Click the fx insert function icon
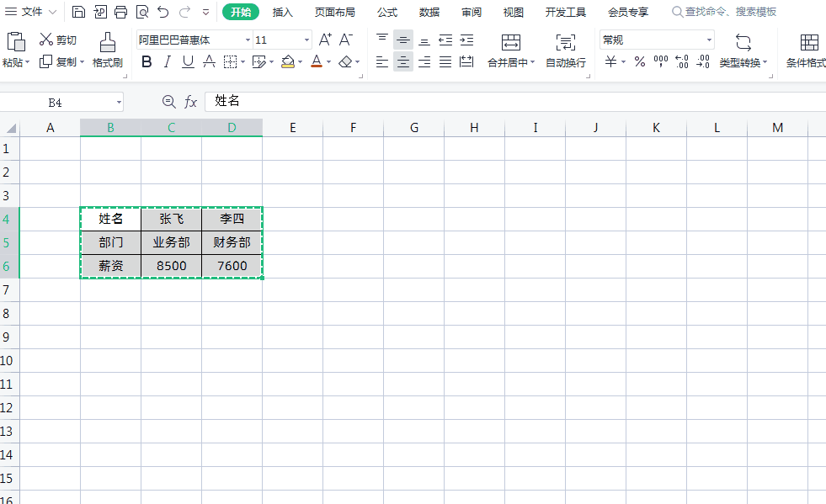 [x=190, y=102]
